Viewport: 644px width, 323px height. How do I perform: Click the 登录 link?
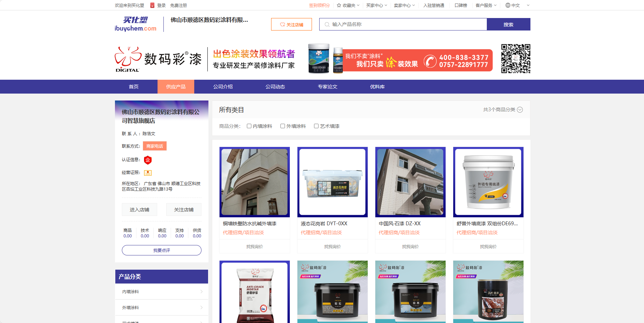(161, 5)
